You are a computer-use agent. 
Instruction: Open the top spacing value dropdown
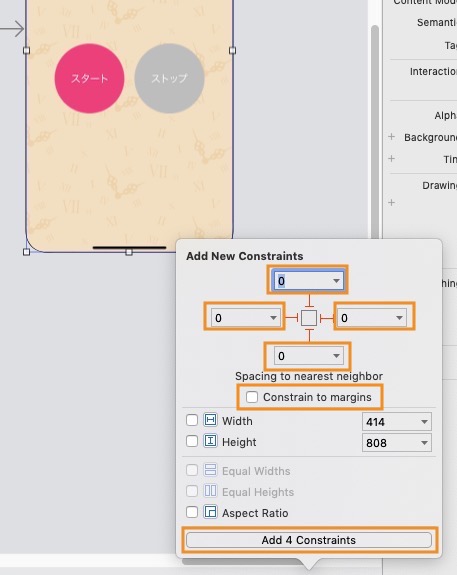(x=336, y=281)
